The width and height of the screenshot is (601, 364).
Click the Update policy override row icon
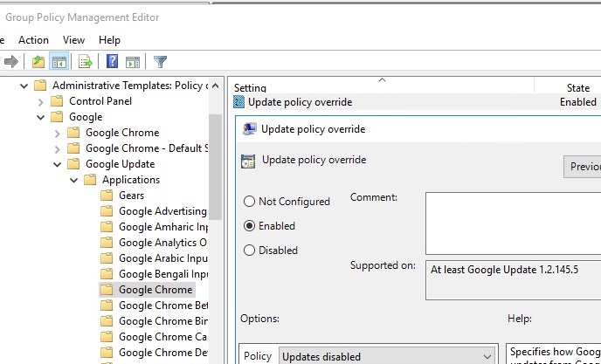click(240, 102)
